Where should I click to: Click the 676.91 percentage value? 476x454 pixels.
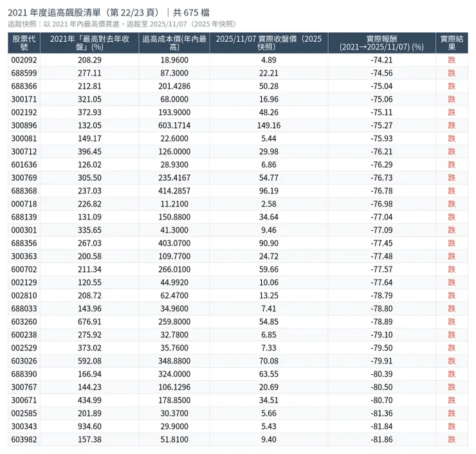(x=89, y=322)
